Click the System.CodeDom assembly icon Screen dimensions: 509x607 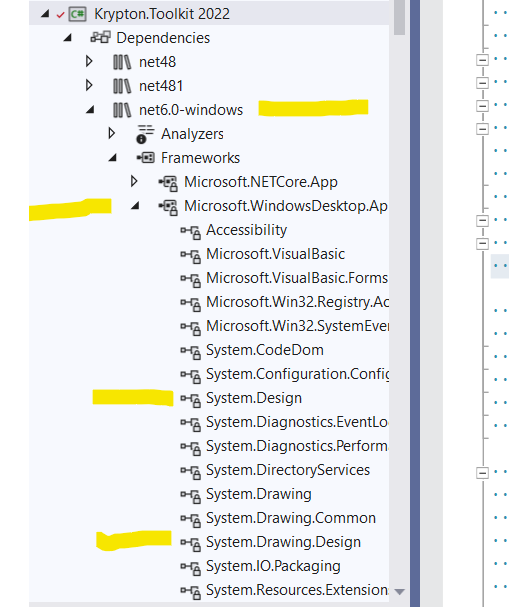[191, 352]
